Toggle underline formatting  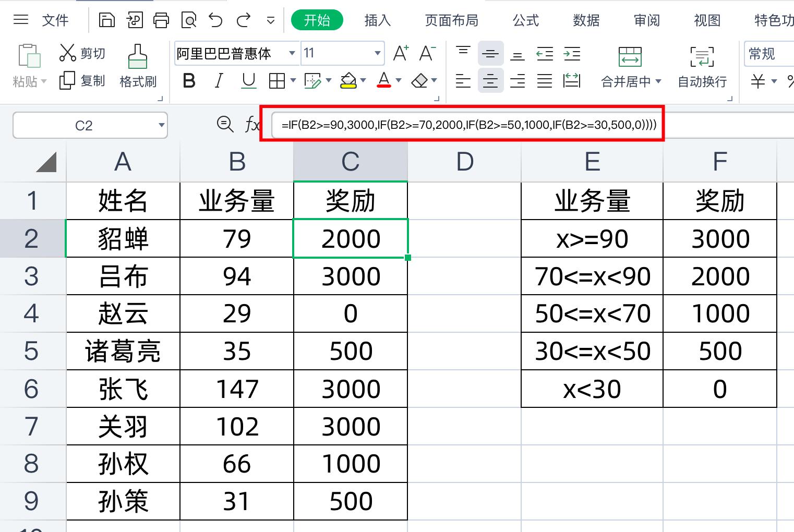tap(248, 80)
